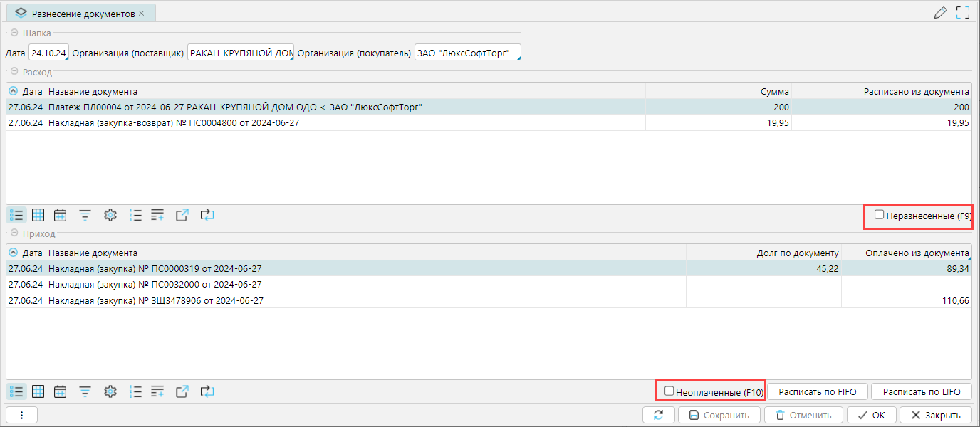Click the pencil edit icon top right
Screen dimensions: 980x427
(x=940, y=12)
